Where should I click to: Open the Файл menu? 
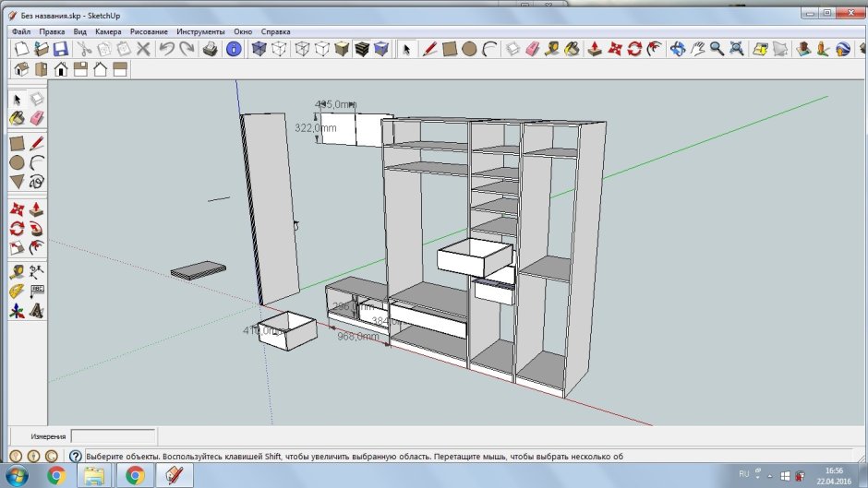click(21, 31)
